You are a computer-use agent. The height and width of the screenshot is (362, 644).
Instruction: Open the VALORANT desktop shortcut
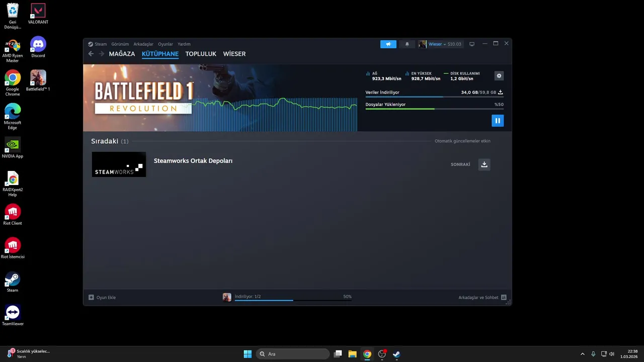38,14
